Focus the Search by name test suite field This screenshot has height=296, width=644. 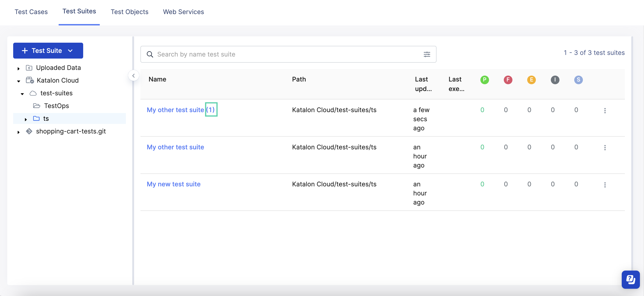click(x=288, y=54)
